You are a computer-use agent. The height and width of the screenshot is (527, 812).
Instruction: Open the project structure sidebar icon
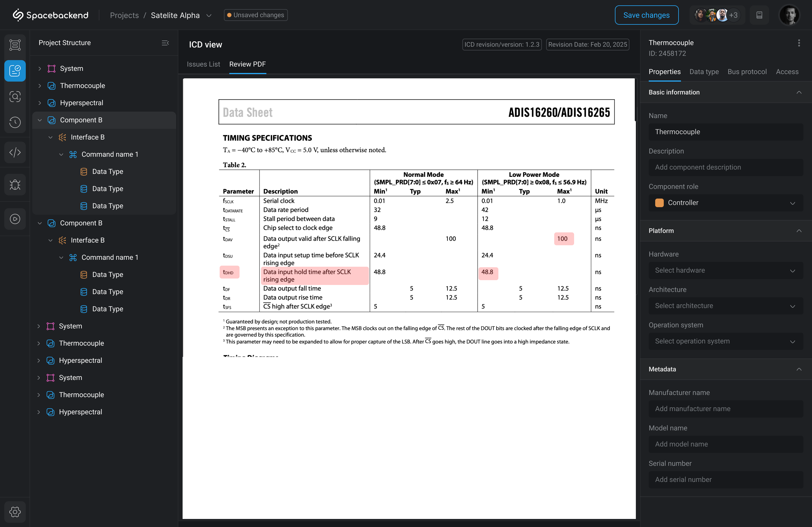15,45
